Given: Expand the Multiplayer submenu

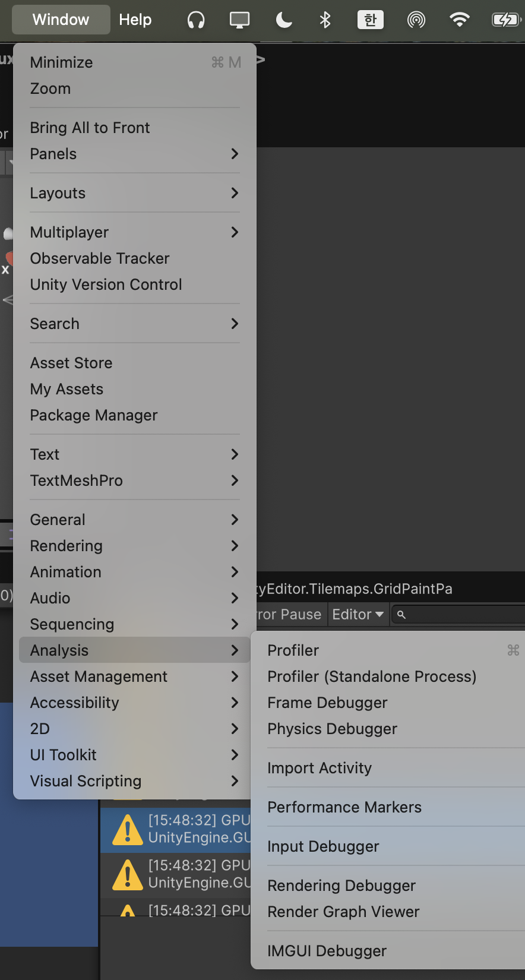Looking at the screenshot, I should (135, 232).
